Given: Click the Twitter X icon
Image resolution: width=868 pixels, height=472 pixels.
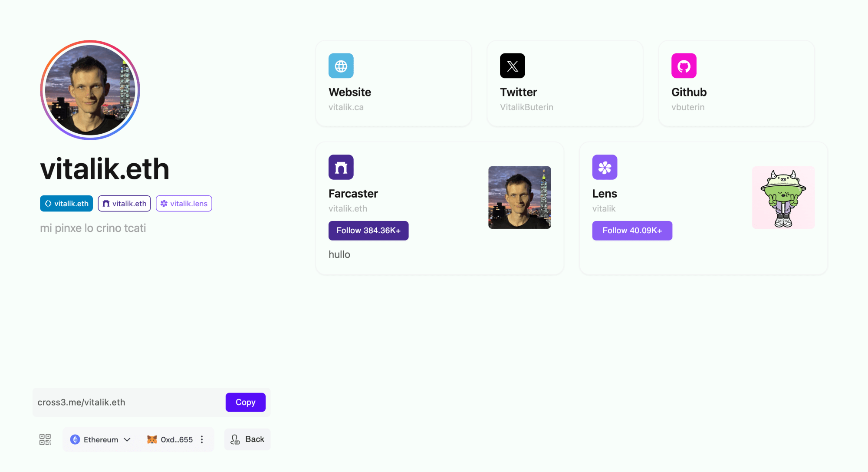Looking at the screenshot, I should 512,66.
